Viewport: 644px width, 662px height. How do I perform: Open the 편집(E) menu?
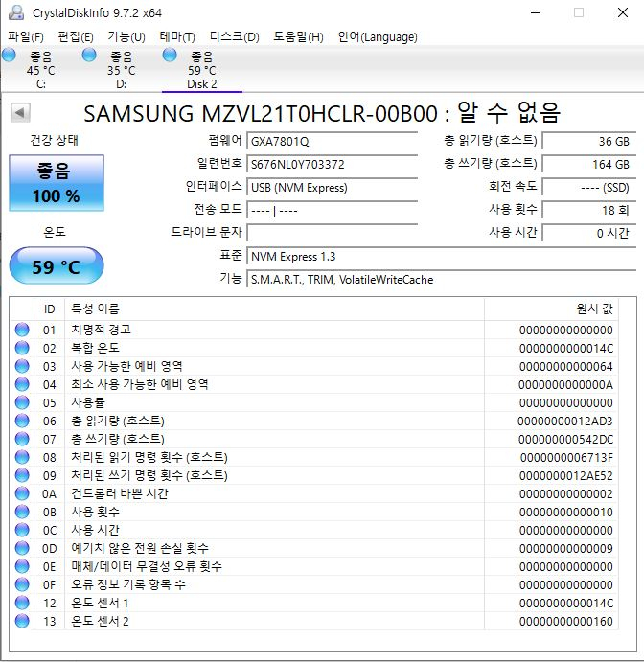(x=76, y=37)
